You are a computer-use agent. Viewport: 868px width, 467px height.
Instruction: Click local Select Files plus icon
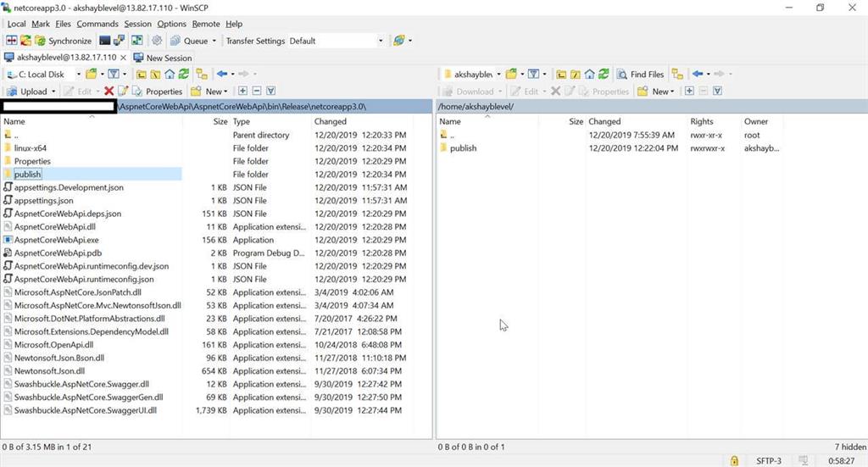[242, 92]
